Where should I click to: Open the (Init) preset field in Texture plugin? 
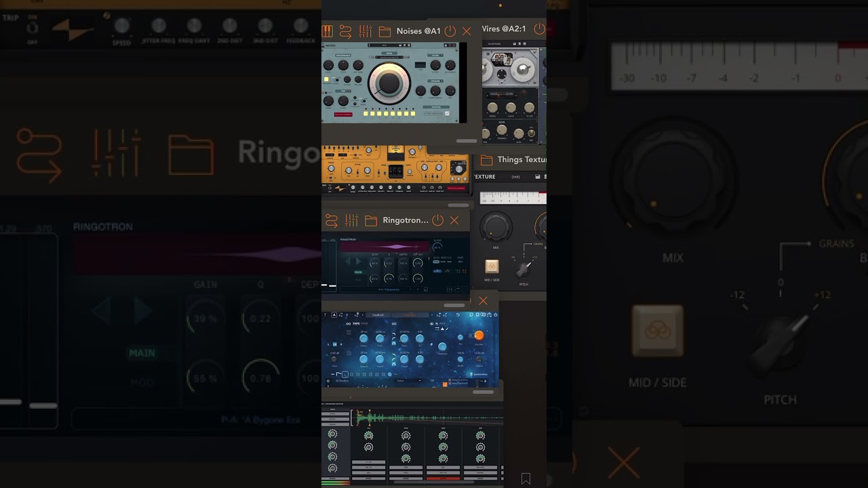515,177
